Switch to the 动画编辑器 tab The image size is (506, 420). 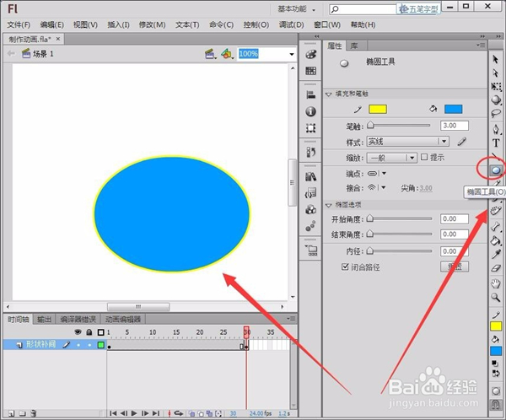(x=123, y=320)
